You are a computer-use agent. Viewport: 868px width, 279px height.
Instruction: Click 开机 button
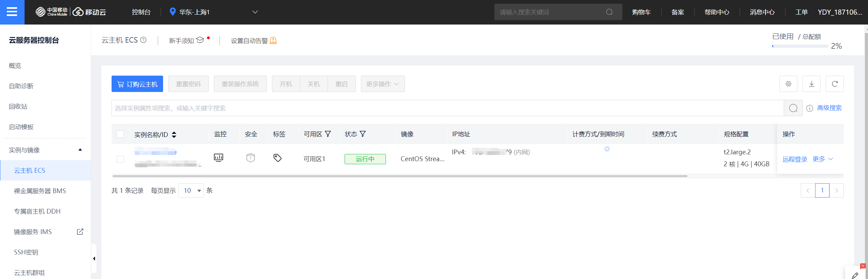286,84
